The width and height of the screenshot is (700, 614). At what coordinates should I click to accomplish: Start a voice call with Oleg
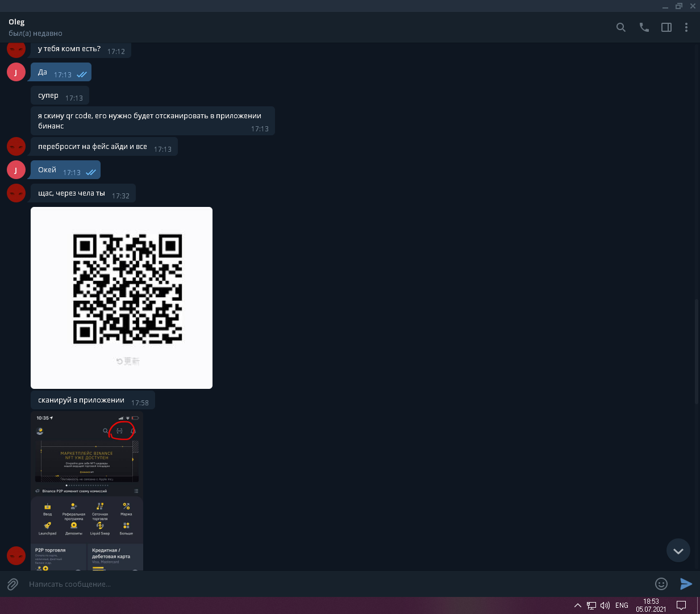644,27
